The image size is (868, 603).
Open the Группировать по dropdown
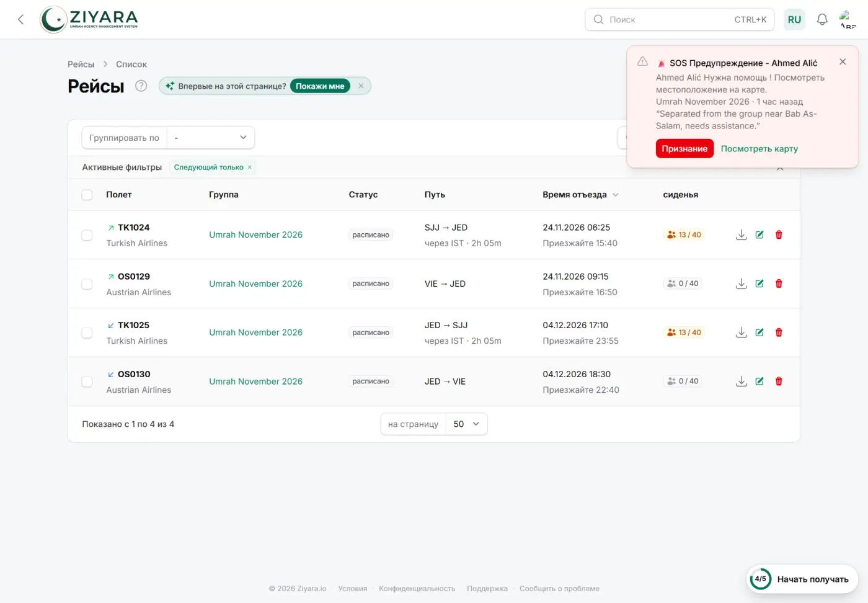[211, 138]
